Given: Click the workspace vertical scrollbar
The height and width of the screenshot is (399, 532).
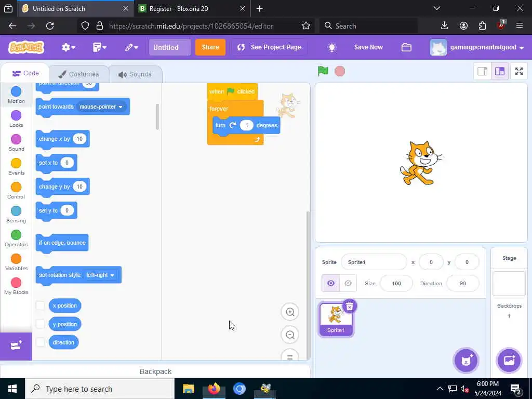Looking at the screenshot, I should pos(308,284).
